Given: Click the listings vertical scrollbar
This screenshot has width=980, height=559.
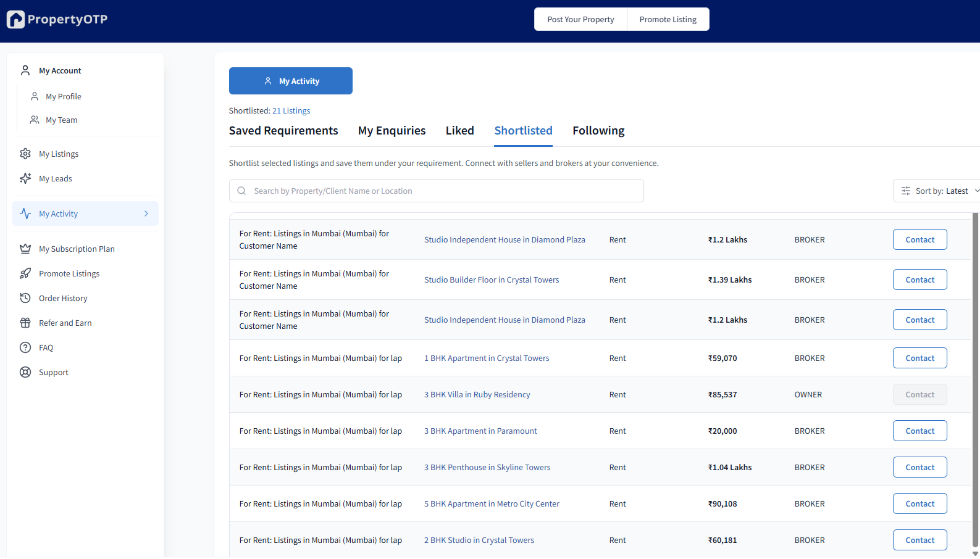Looking at the screenshot, I should click(976, 379).
